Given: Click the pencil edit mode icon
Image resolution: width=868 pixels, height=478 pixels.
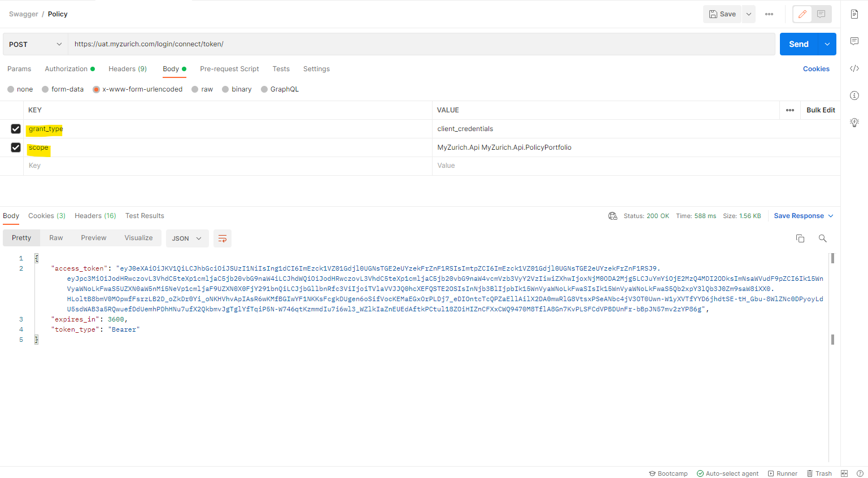Looking at the screenshot, I should click(x=802, y=14).
